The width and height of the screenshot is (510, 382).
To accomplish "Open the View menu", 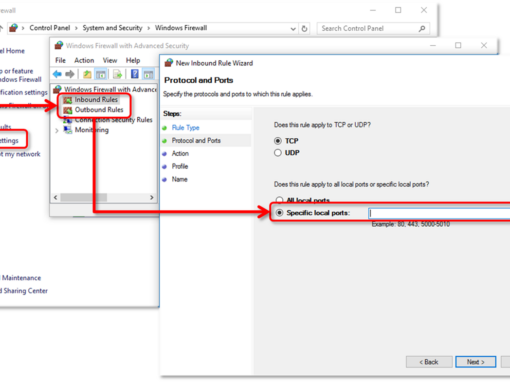I will pyautogui.click(x=110, y=60).
